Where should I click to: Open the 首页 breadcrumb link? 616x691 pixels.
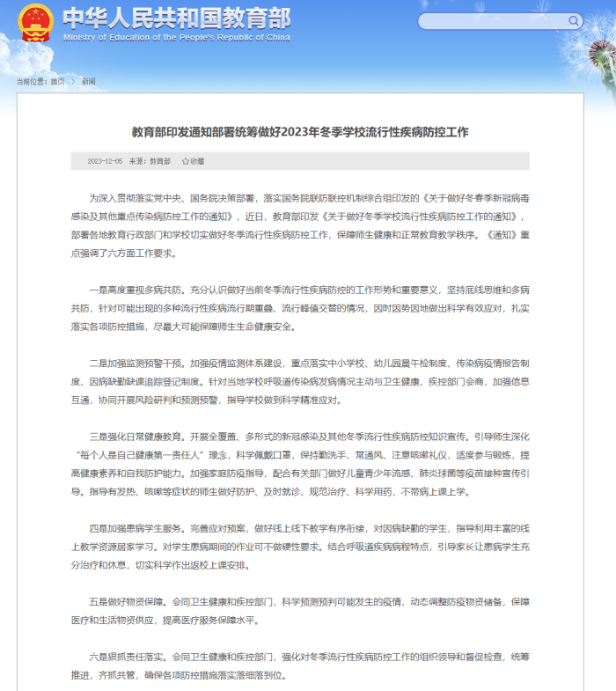point(57,81)
